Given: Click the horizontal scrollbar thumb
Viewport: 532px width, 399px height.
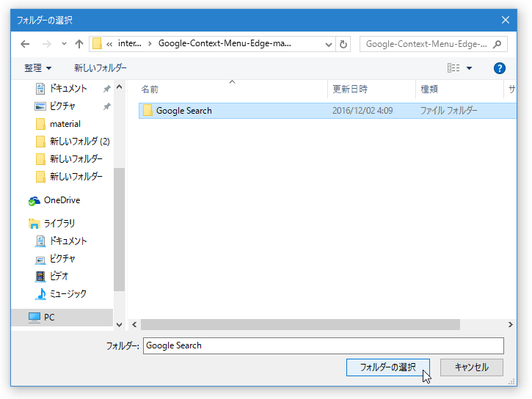Looking at the screenshot, I should pos(300,325).
